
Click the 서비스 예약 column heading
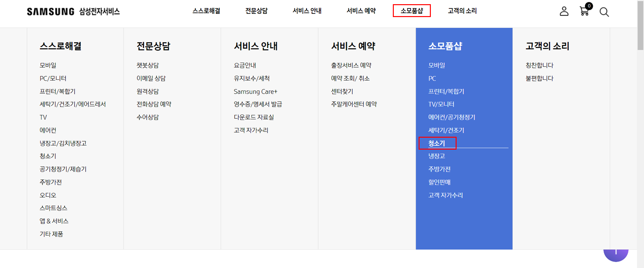[x=353, y=46]
